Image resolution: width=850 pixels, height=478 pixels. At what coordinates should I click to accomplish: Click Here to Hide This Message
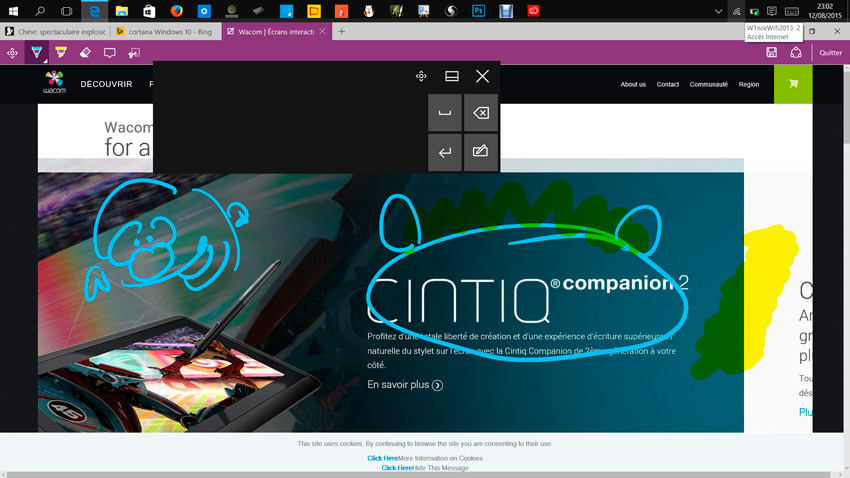(x=397, y=468)
